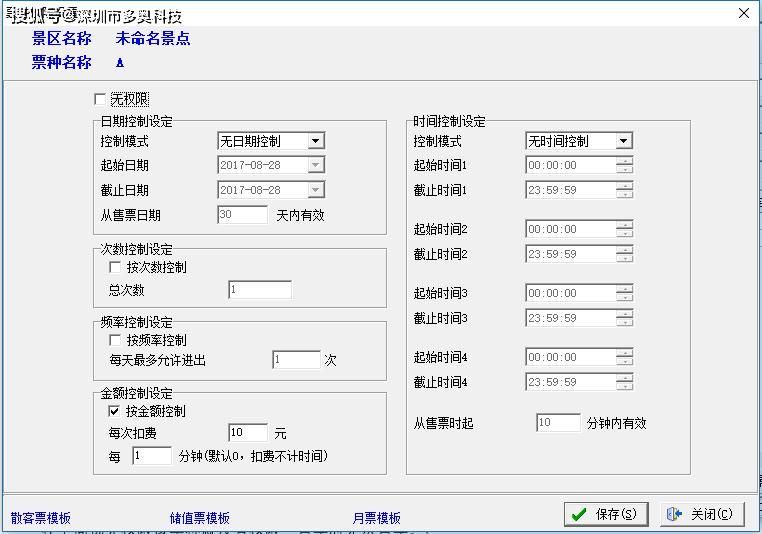
Task: Click the 起始时间1 spinner arrows
Action: point(624,165)
